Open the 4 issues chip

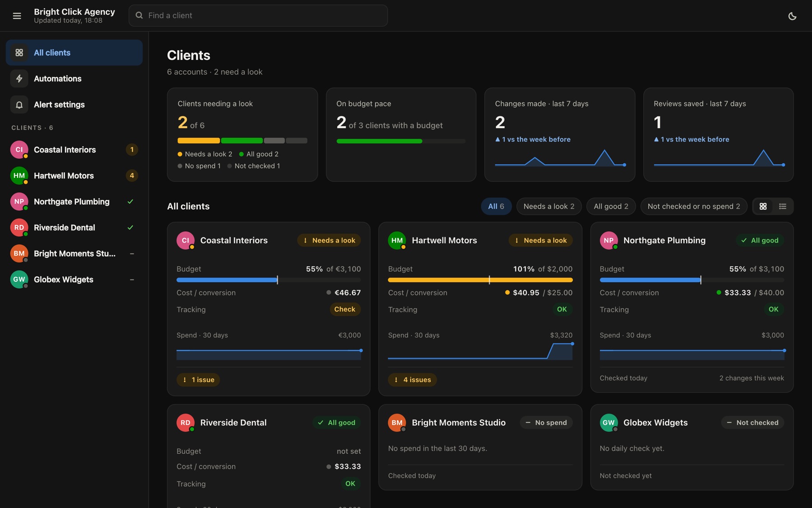pyautogui.click(x=412, y=380)
